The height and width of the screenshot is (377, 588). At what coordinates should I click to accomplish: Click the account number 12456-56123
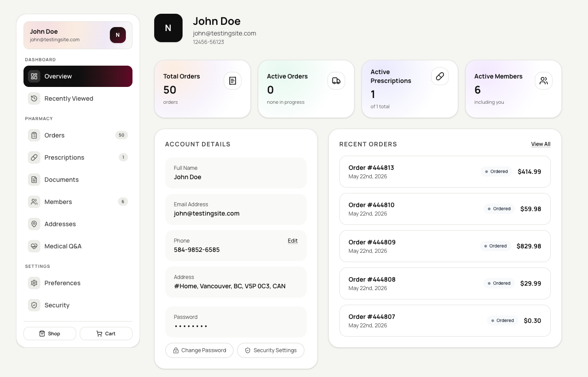click(x=208, y=42)
